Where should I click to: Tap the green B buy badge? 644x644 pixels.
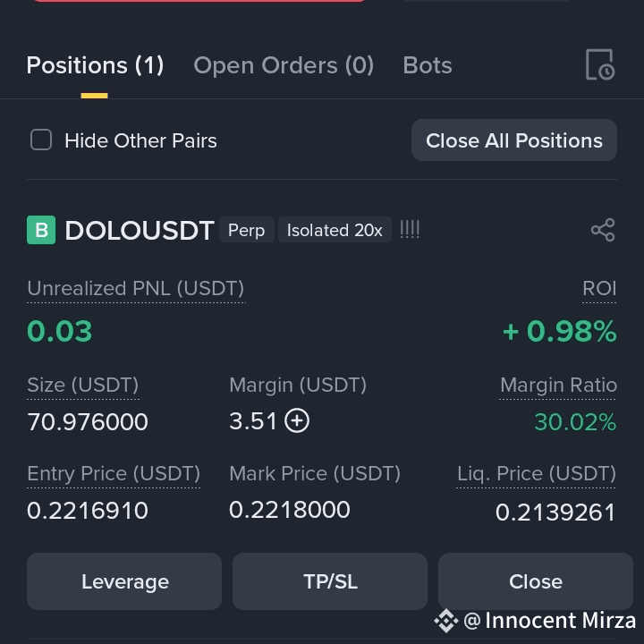[41, 230]
